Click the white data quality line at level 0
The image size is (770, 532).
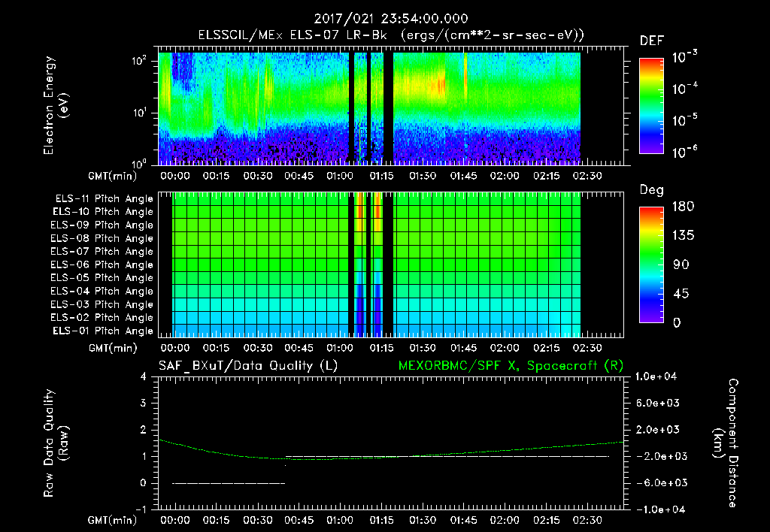point(229,483)
